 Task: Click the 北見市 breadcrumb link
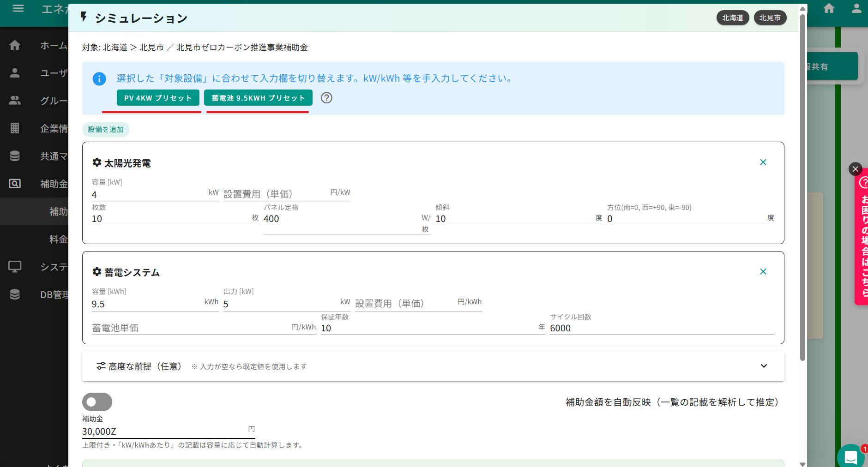(151, 47)
